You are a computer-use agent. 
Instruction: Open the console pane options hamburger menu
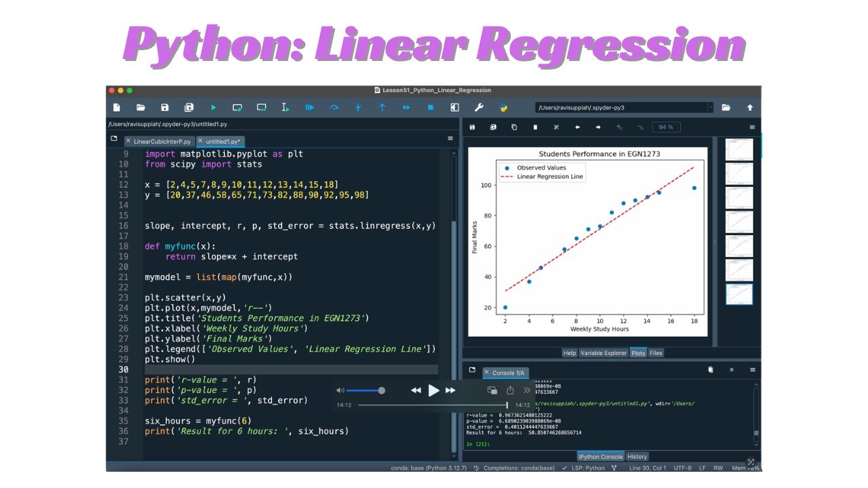tap(752, 369)
